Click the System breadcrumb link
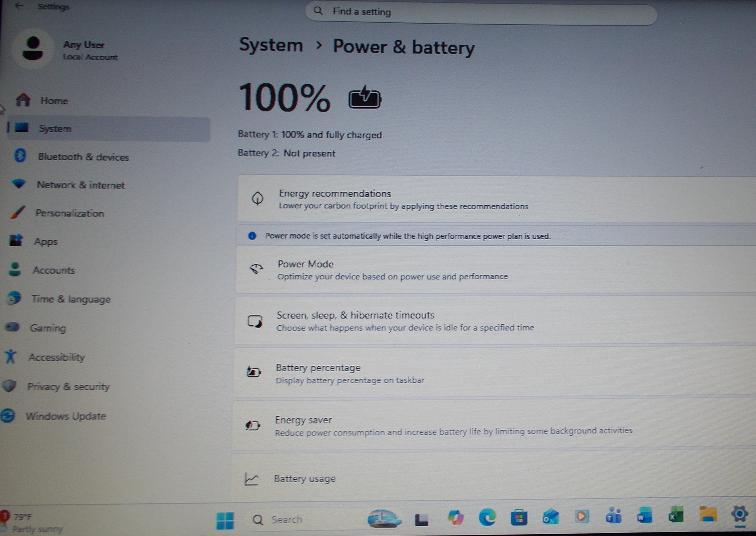 click(271, 45)
